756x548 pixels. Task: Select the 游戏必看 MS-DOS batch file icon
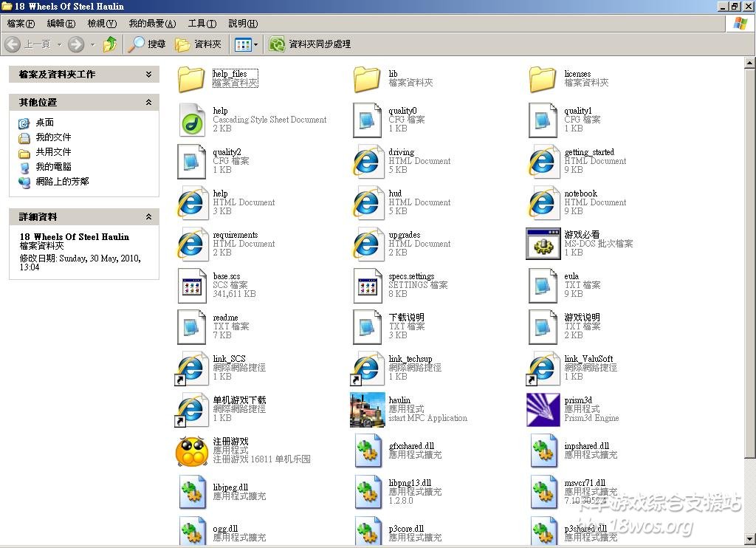tap(543, 244)
